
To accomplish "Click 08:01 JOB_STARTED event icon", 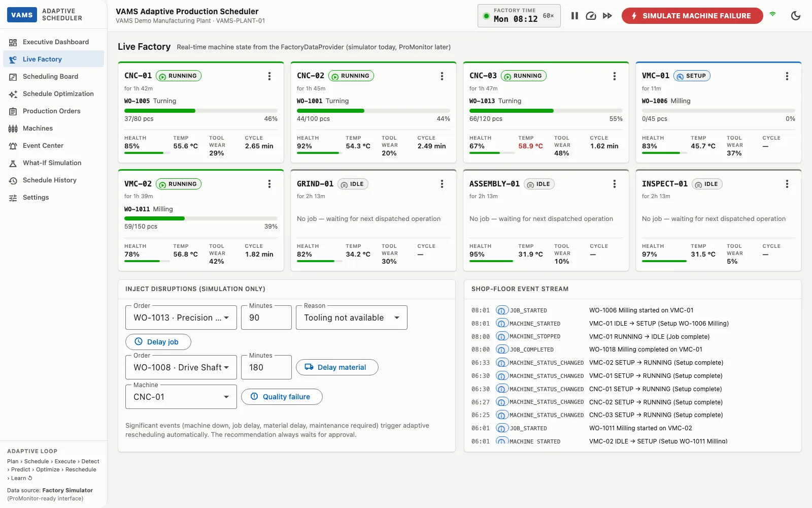I will 502,310.
